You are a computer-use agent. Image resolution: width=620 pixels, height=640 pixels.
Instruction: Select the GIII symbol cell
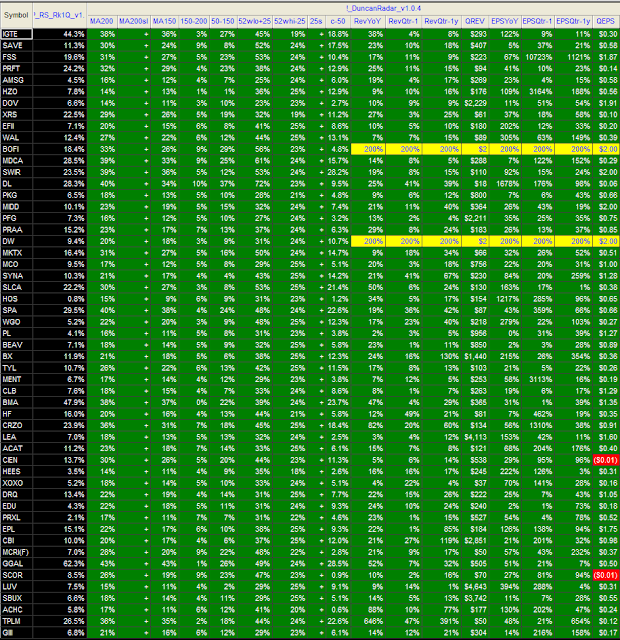click(x=16, y=633)
